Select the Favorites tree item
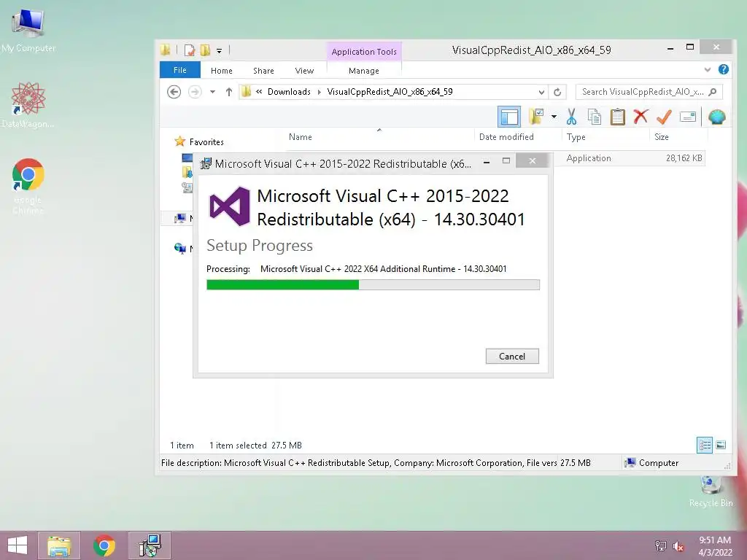This screenshot has width=747, height=560. (206, 142)
